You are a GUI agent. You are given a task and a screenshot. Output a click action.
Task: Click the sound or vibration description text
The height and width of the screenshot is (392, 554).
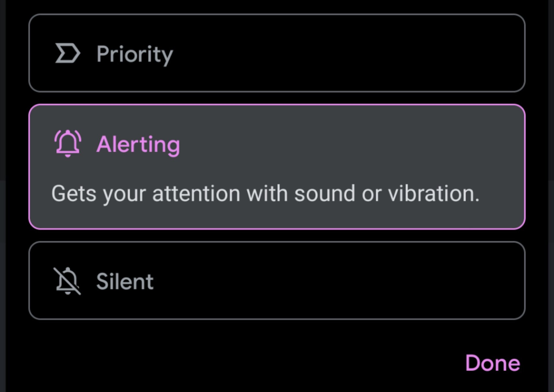click(265, 193)
